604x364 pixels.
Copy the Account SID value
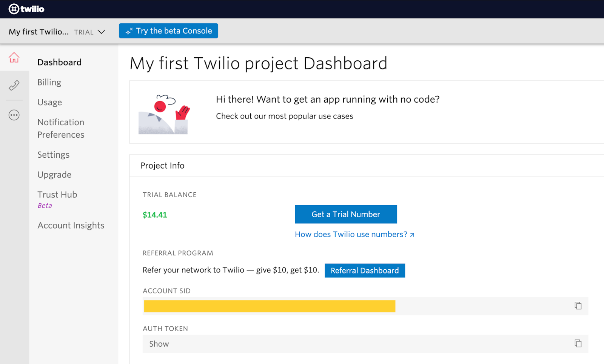[578, 306]
